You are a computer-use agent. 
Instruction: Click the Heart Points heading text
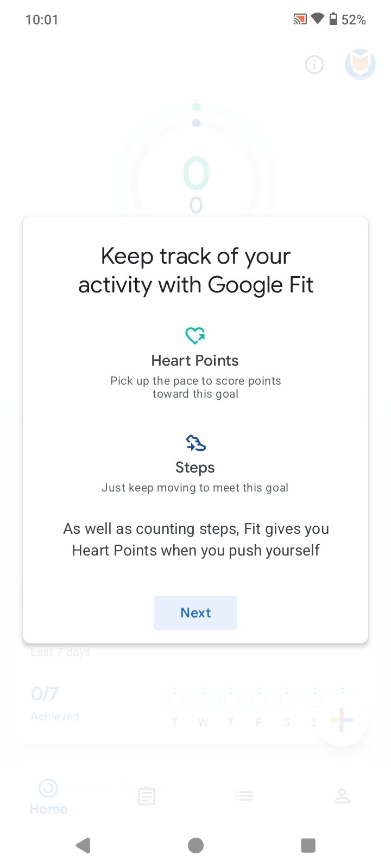pos(195,361)
